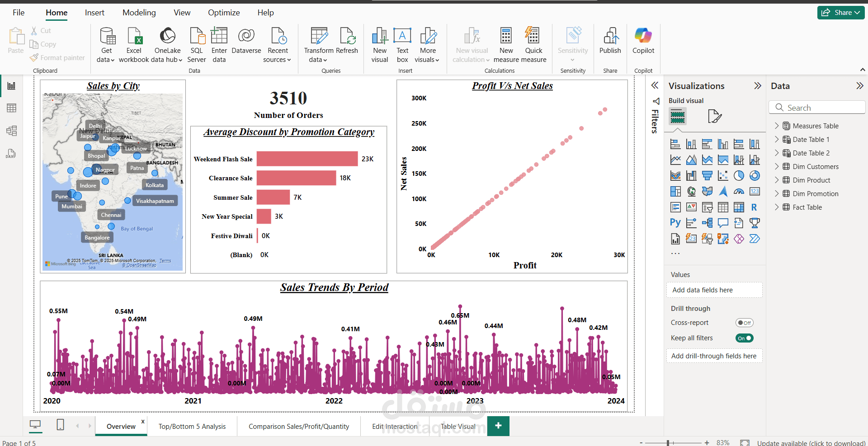Toggle Keep all filters switch

coord(744,338)
